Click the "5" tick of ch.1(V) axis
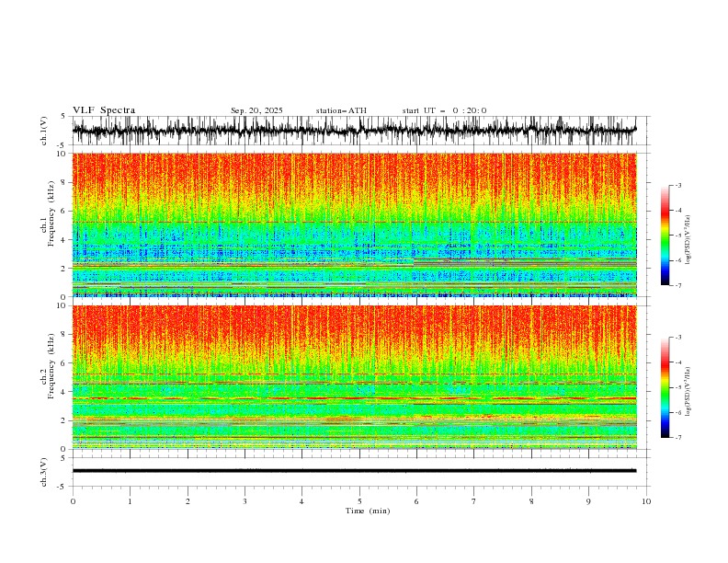Screen dimensions: 728x563 63,117
